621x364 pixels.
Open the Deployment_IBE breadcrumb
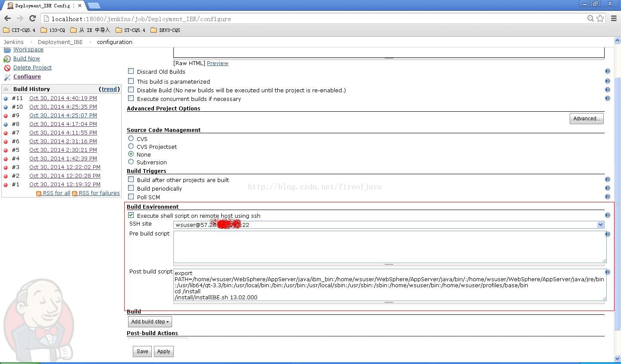[60, 42]
